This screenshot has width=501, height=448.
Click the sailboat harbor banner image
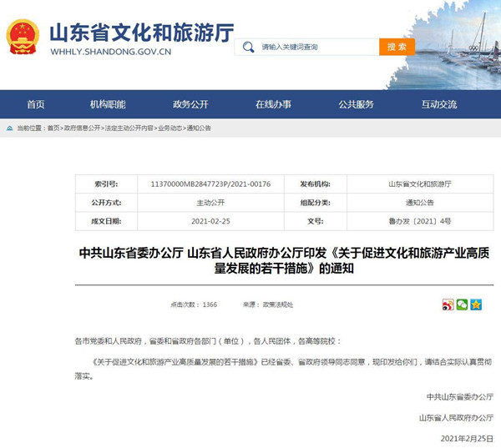[x=444, y=45]
